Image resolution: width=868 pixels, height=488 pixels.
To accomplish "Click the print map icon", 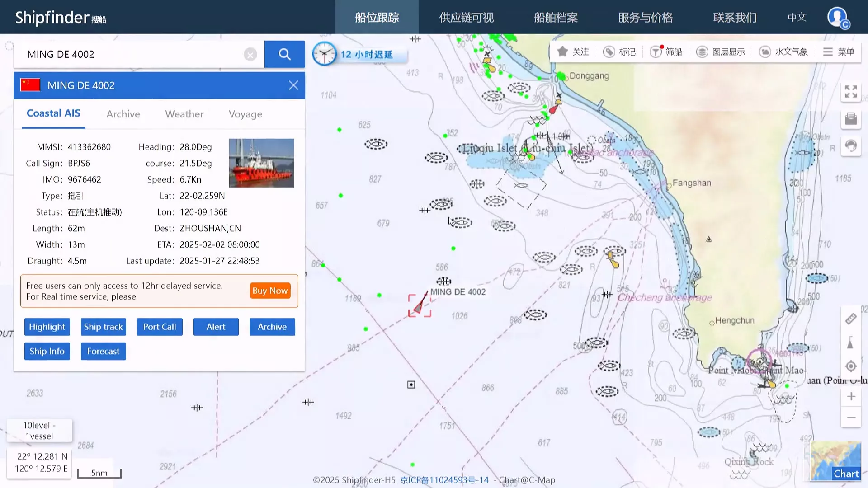I will click(851, 119).
